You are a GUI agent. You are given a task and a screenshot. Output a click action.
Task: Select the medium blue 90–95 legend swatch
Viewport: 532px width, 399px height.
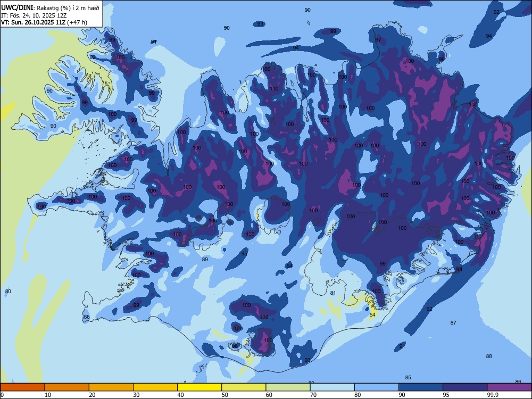click(421, 387)
